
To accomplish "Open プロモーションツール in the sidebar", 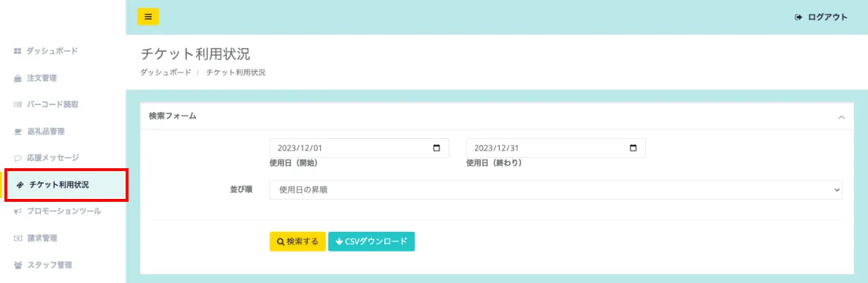I will pos(64,211).
